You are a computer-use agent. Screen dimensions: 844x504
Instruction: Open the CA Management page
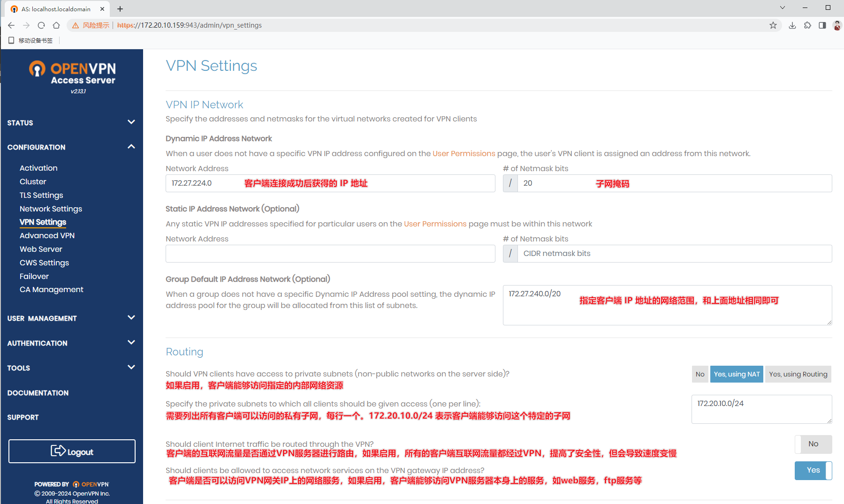point(52,289)
